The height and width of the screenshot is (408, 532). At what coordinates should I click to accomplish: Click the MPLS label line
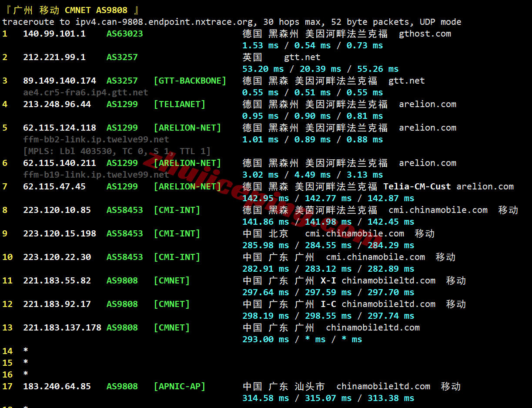pos(117,151)
